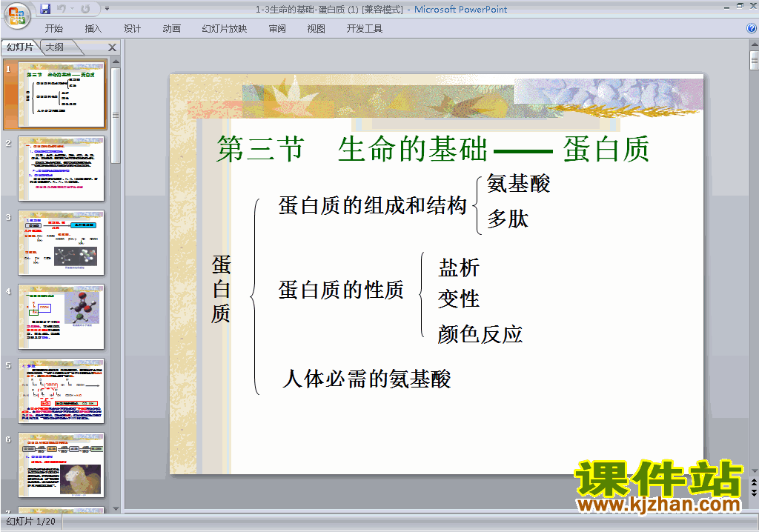Screen dimensions: 759x532
Task: Switch to the 动画 ribbon tab
Action: pos(172,29)
